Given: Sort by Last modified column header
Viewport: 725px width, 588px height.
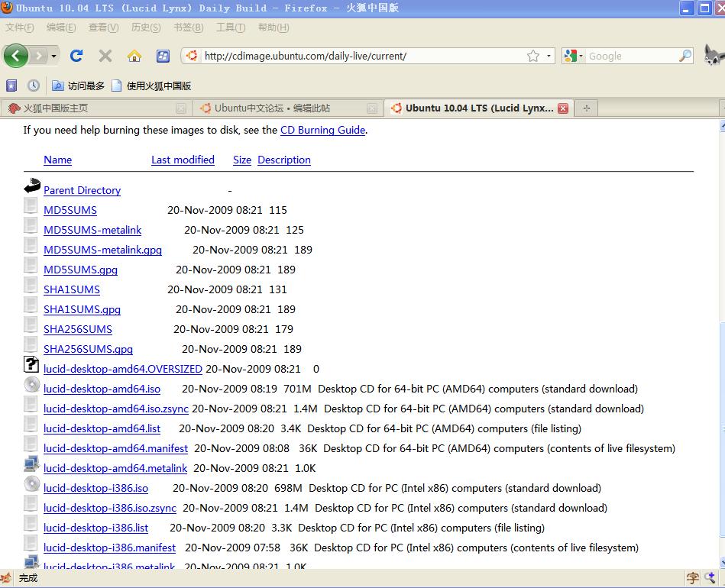Looking at the screenshot, I should [183, 160].
